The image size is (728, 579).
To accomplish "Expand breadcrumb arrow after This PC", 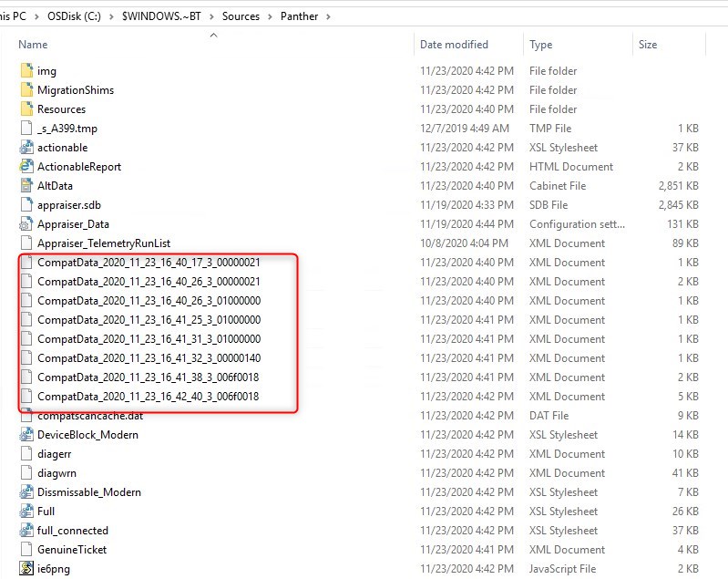I will pyautogui.click(x=36, y=16).
